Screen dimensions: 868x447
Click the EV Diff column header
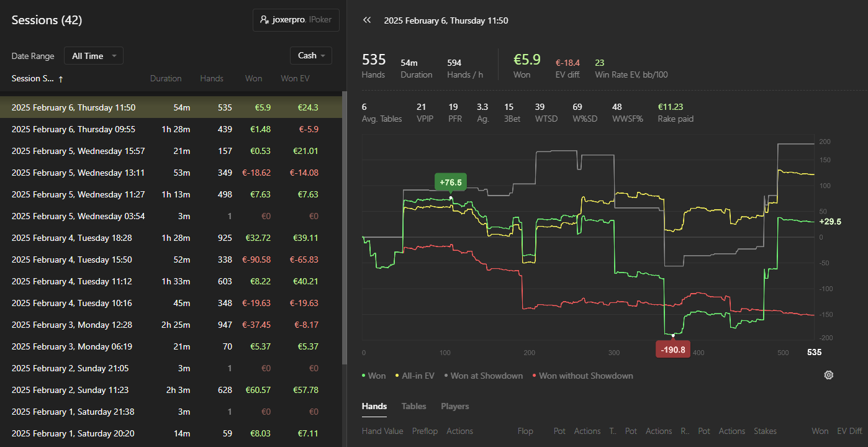[x=849, y=431]
